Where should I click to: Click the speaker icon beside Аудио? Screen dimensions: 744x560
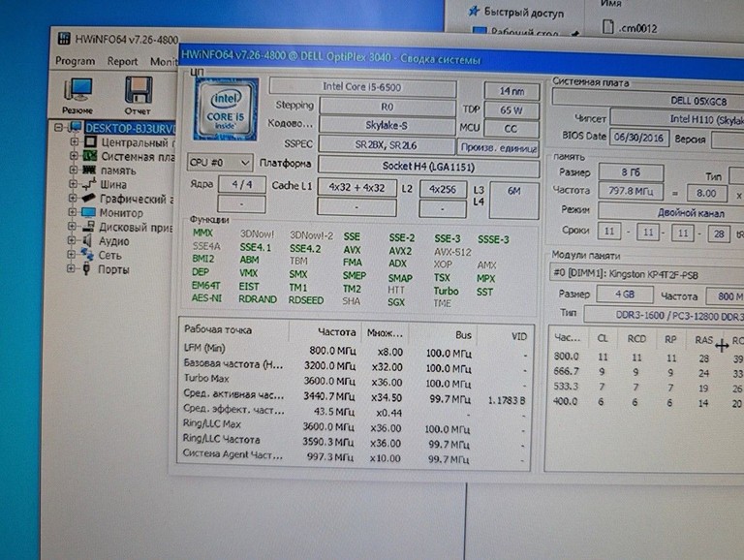(x=87, y=240)
